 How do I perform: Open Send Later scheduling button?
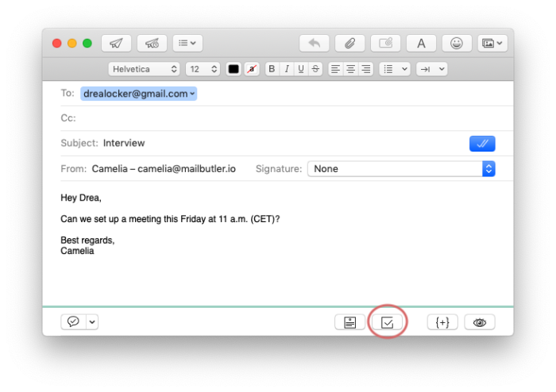coord(152,43)
